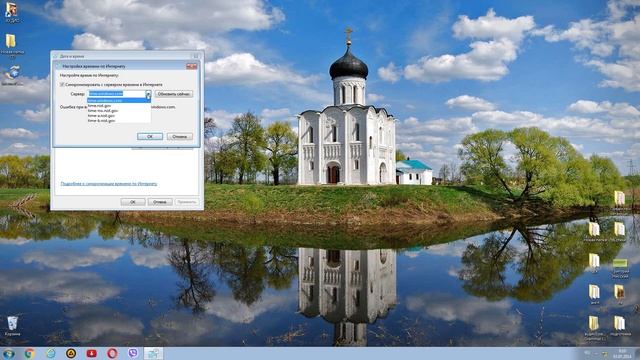Select the topmost desktop icon in left column
This screenshot has height=360, width=640.
11,11
